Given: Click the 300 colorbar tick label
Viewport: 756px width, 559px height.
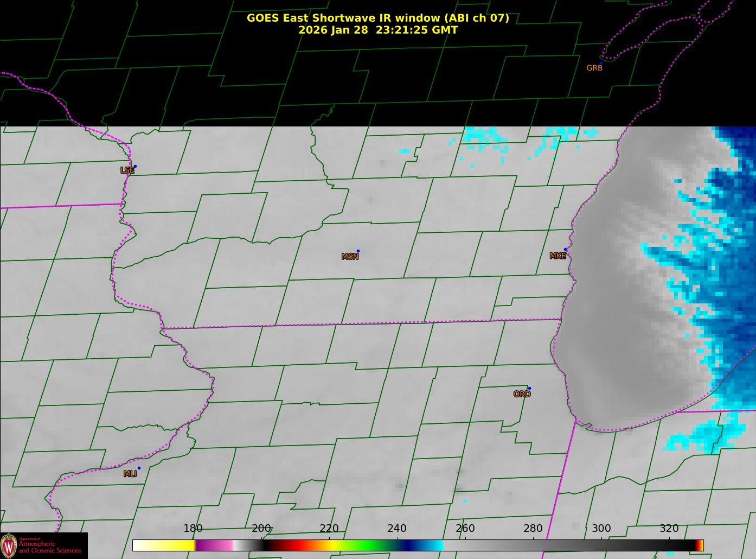Looking at the screenshot, I should tap(601, 529).
